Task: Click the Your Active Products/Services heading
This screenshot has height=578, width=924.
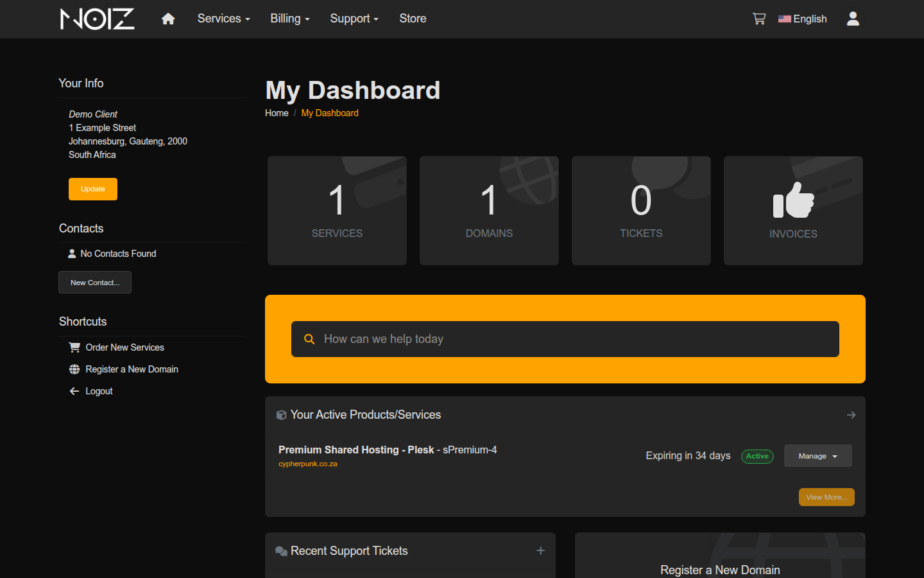Action: [x=366, y=415]
